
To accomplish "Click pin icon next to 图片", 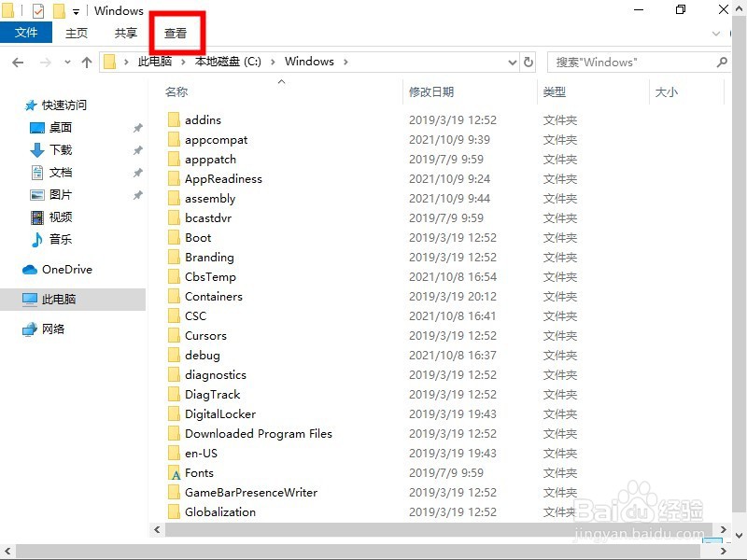I will click(137, 195).
